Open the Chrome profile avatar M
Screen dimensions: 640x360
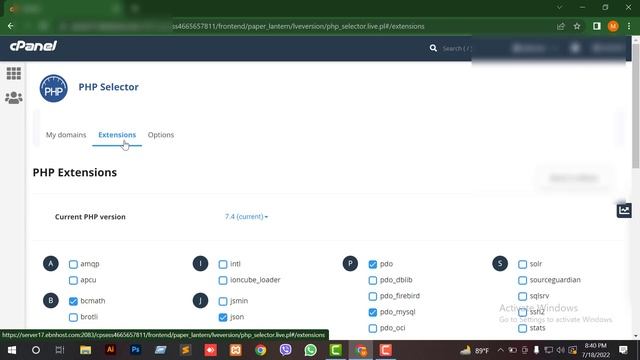(613, 26)
